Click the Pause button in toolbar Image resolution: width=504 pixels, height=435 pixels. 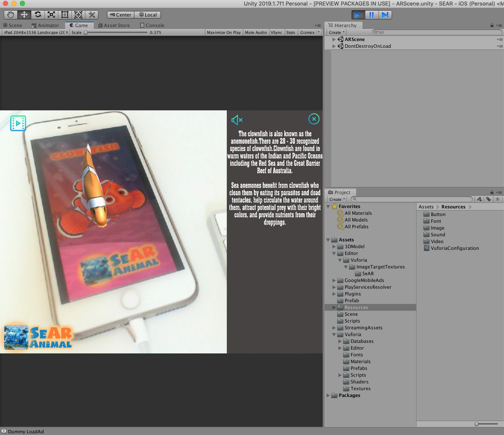point(371,15)
